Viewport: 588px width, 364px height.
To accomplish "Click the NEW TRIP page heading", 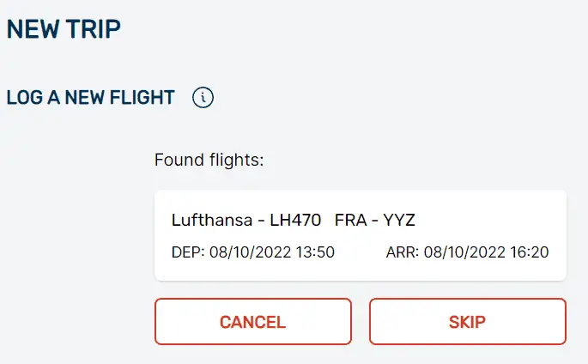I will (x=64, y=30).
